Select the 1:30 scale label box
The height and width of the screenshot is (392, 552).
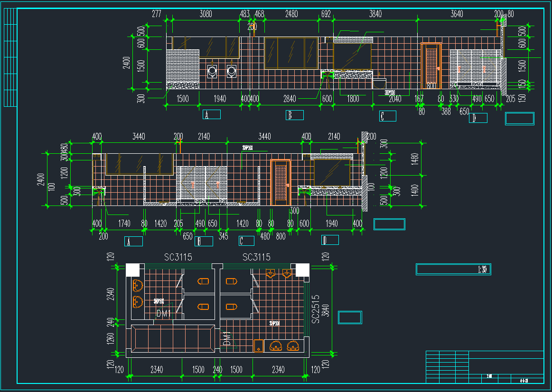[x=453, y=269]
